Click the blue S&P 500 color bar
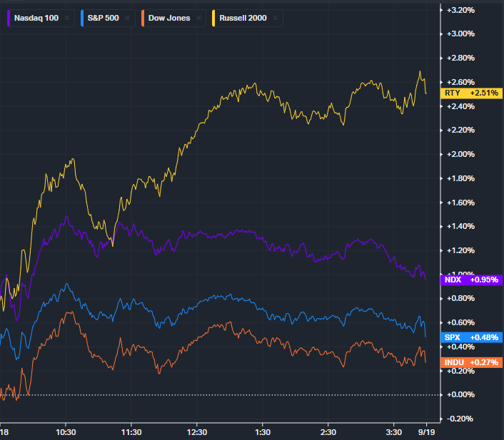The height and width of the screenshot is (440, 504). [x=83, y=18]
